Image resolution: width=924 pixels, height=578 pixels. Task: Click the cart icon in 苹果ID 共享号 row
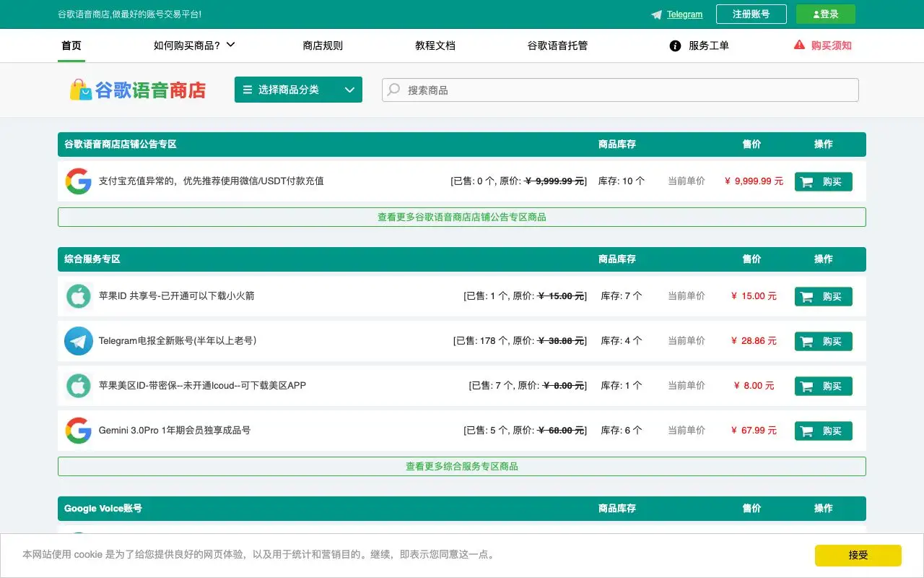[807, 297]
